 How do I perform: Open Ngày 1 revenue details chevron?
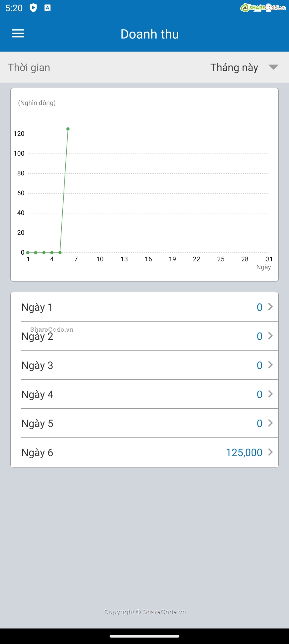(x=270, y=307)
